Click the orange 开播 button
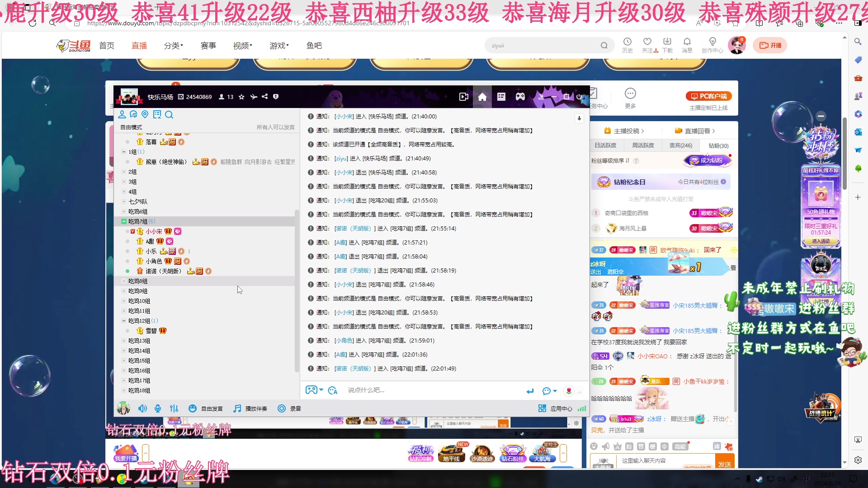The image size is (868, 488). point(770,45)
